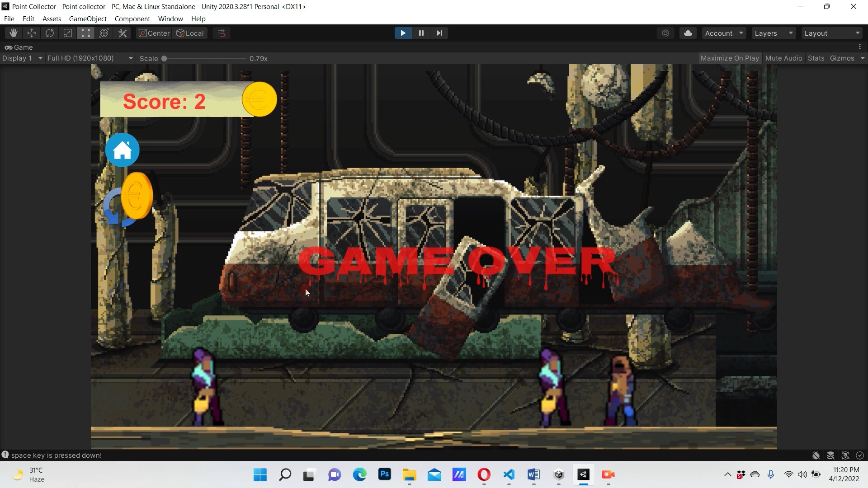Click the home button in game view
868x488 pixels.
122,150
